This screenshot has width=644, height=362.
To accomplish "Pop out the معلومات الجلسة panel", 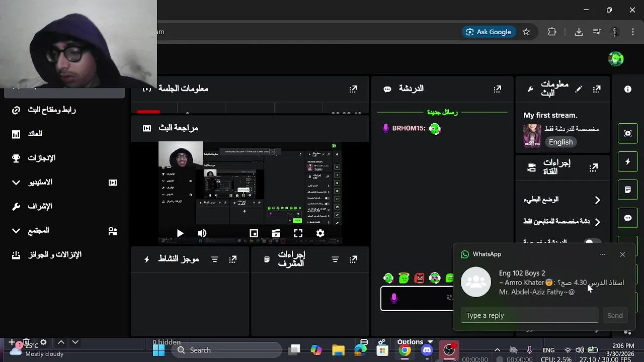I will click(x=353, y=89).
